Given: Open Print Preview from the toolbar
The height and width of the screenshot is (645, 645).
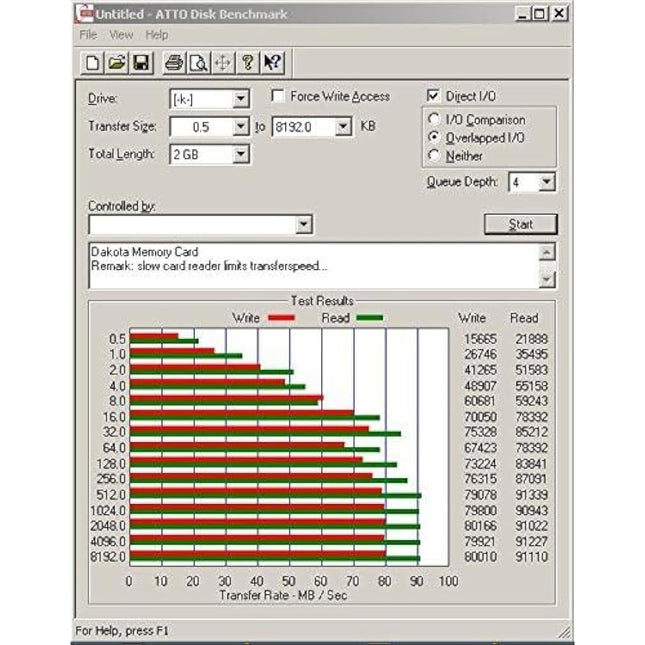Looking at the screenshot, I should pos(198,63).
